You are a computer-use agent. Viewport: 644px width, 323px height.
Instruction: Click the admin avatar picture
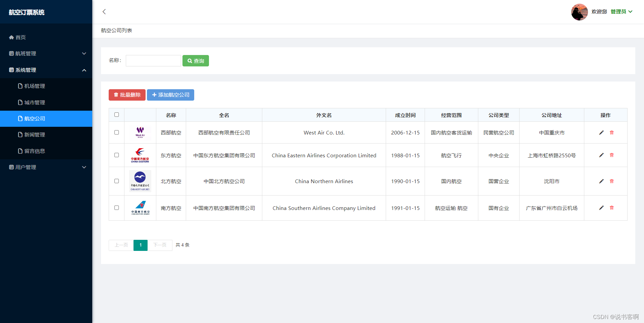point(579,12)
